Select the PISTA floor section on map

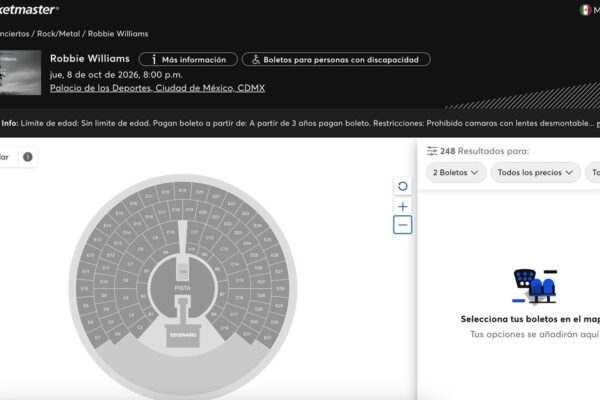click(x=182, y=288)
